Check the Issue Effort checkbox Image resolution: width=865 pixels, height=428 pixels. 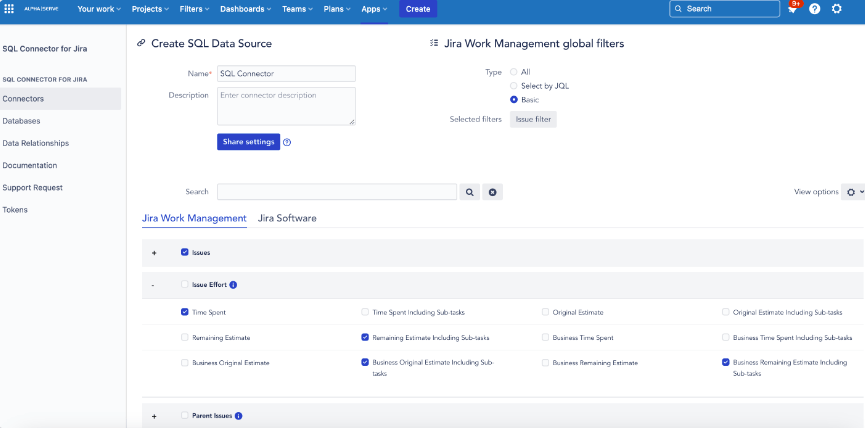(185, 285)
